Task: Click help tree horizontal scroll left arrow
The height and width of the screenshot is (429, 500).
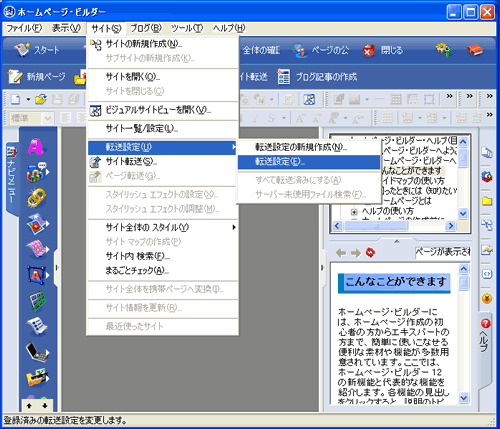Action: pyautogui.click(x=337, y=226)
